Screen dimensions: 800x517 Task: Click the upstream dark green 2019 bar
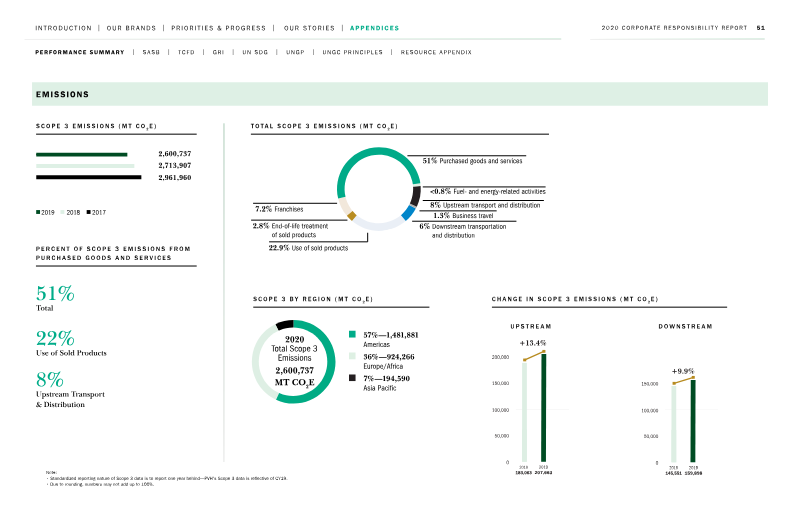coord(543,408)
